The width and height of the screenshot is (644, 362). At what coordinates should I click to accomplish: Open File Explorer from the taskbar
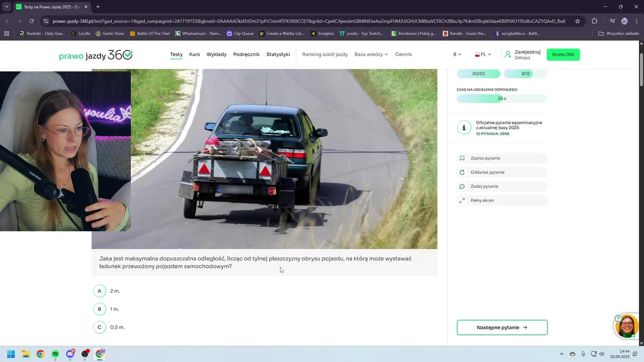[26, 354]
